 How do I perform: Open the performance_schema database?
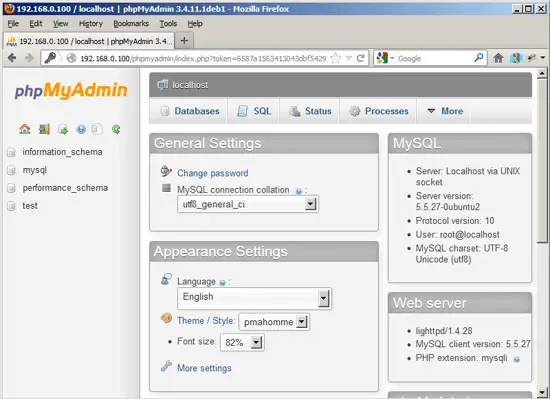65,188
